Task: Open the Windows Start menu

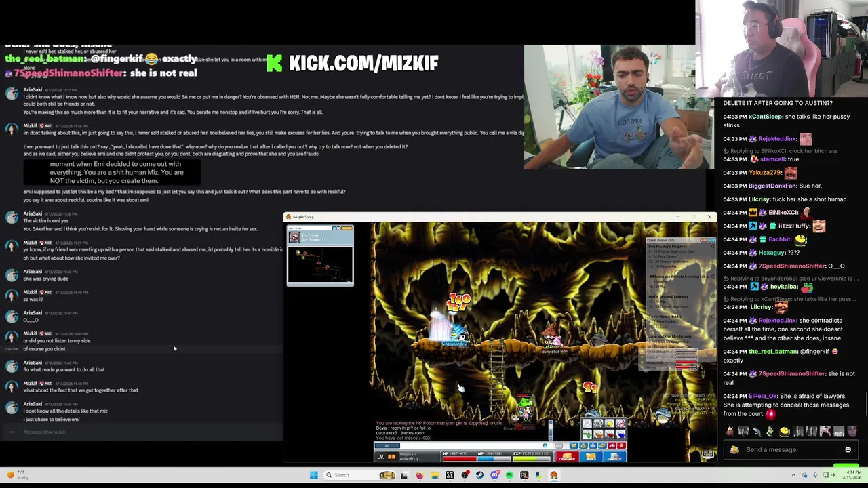Action: point(313,475)
